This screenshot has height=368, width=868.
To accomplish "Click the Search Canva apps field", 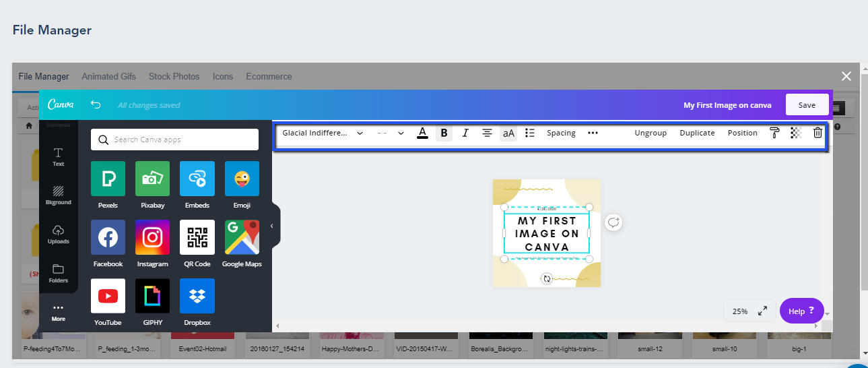I will (x=174, y=140).
